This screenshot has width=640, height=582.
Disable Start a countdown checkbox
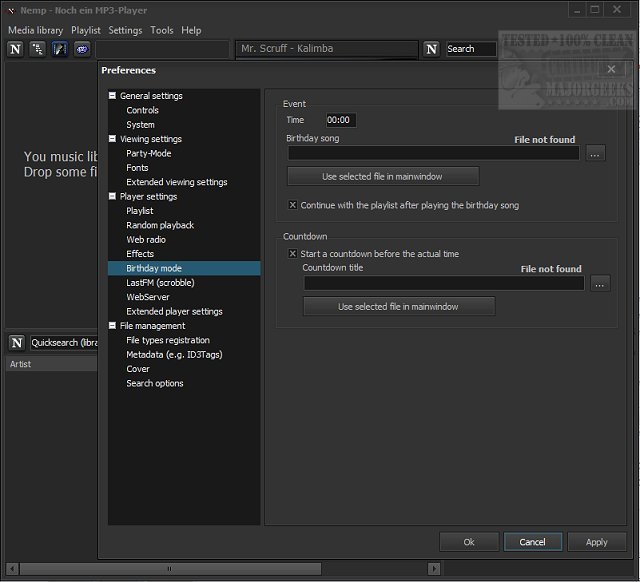[x=293, y=254]
